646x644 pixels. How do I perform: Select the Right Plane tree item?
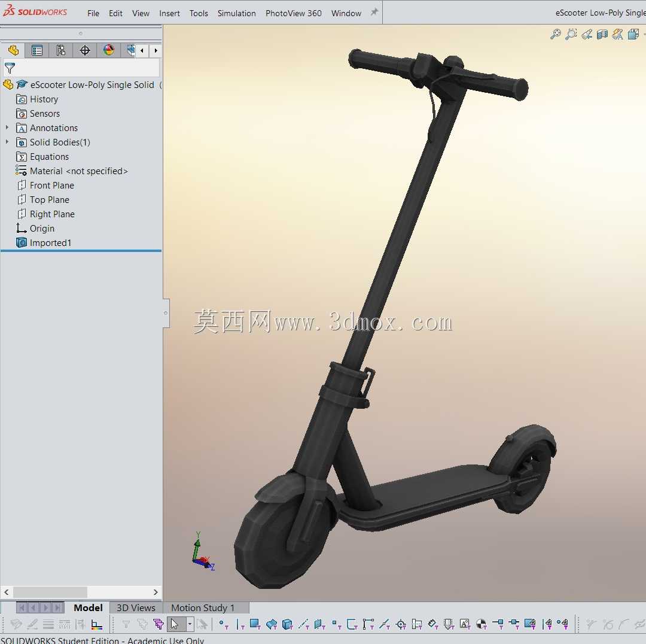tap(45, 214)
